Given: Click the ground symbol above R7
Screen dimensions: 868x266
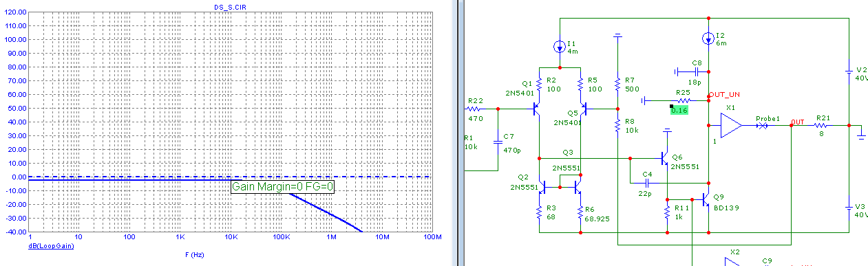Looking at the screenshot, I should [x=617, y=34].
